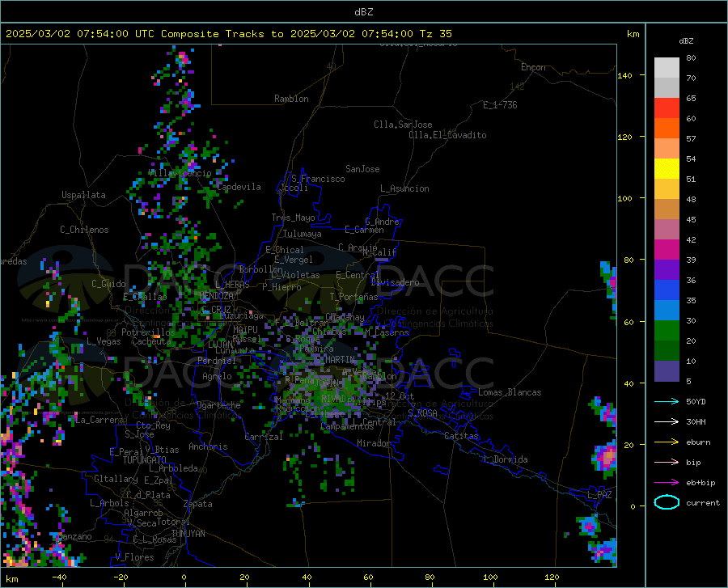The height and width of the screenshot is (588, 728).
Task: Click the Cacheuta map label
Action: [151, 341]
